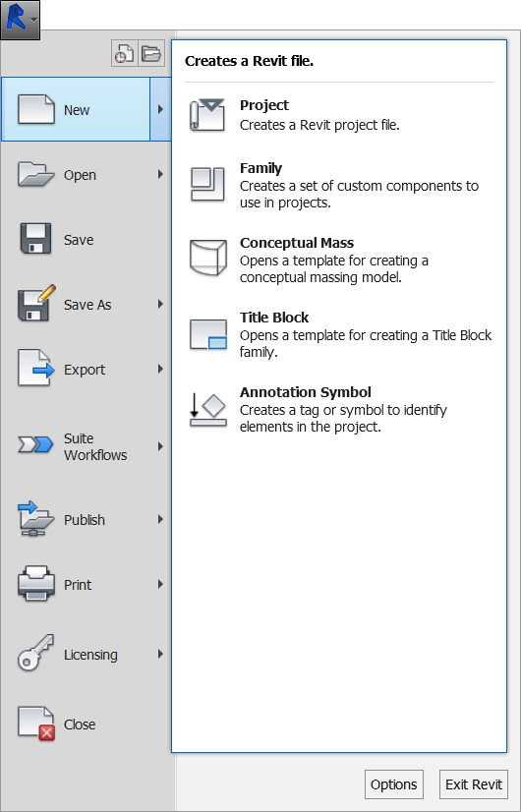Click the Save floppy disk icon
This screenshot has width=521, height=812.
pyautogui.click(x=35, y=238)
